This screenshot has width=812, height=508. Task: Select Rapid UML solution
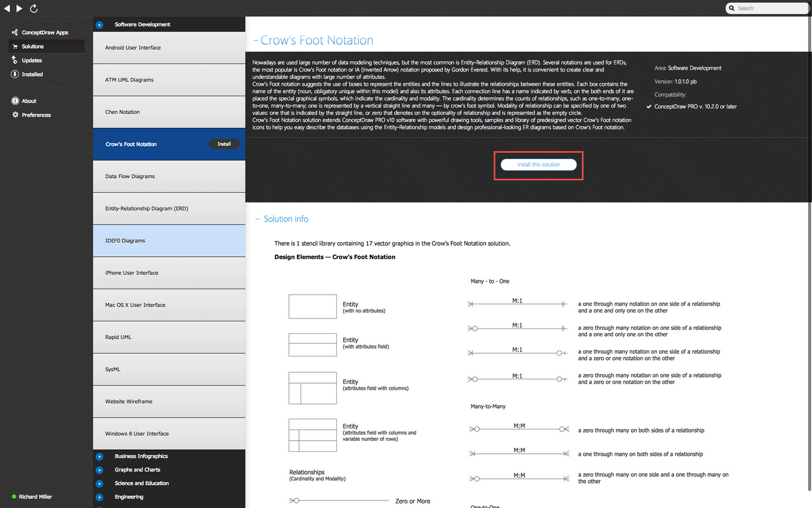169,337
